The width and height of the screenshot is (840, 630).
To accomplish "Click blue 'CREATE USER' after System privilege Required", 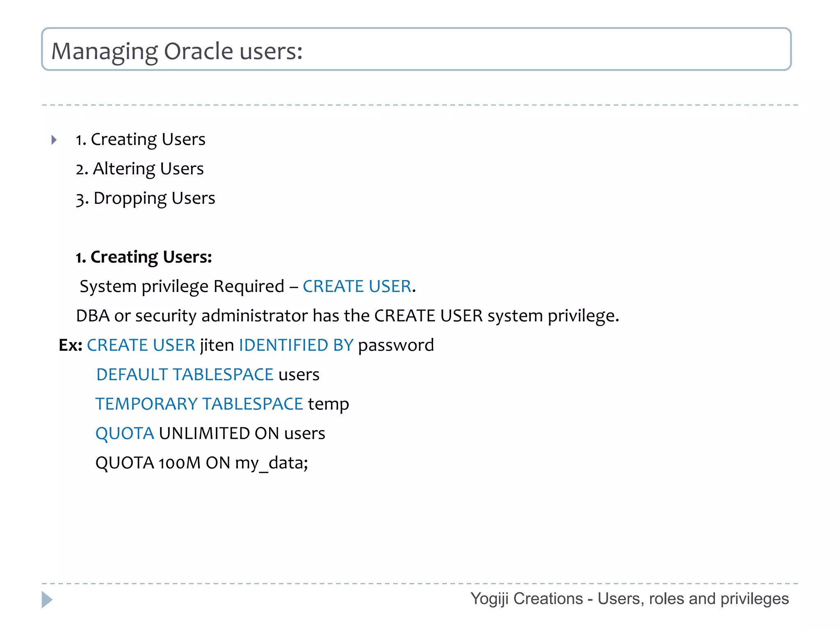I will pyautogui.click(x=357, y=286).
